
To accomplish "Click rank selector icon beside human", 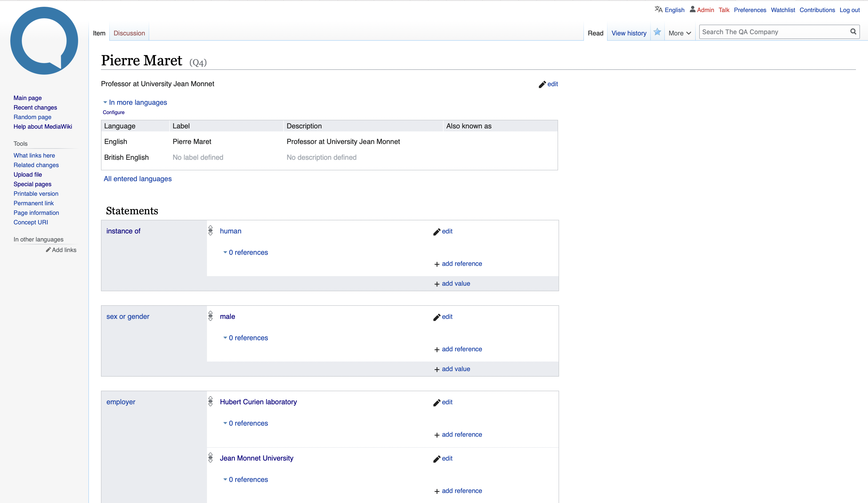I will point(210,230).
